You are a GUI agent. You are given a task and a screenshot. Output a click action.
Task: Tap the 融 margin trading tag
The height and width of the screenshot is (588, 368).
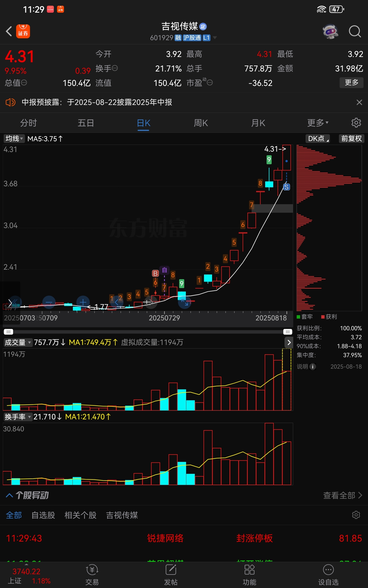pos(178,38)
